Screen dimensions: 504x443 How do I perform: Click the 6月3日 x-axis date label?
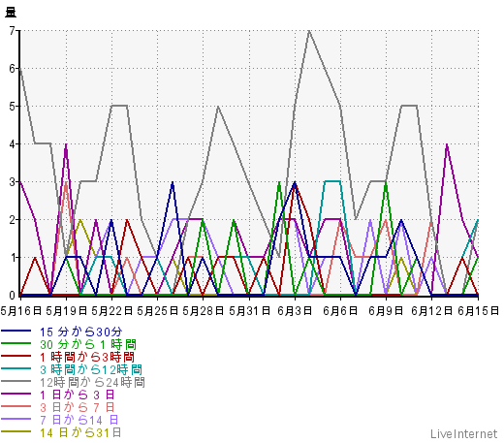pyautogui.click(x=295, y=311)
